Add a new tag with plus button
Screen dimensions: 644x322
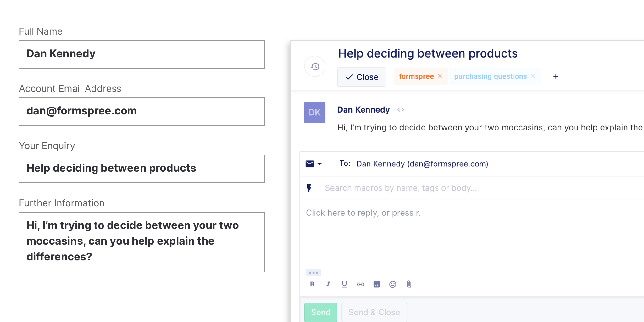click(x=556, y=76)
